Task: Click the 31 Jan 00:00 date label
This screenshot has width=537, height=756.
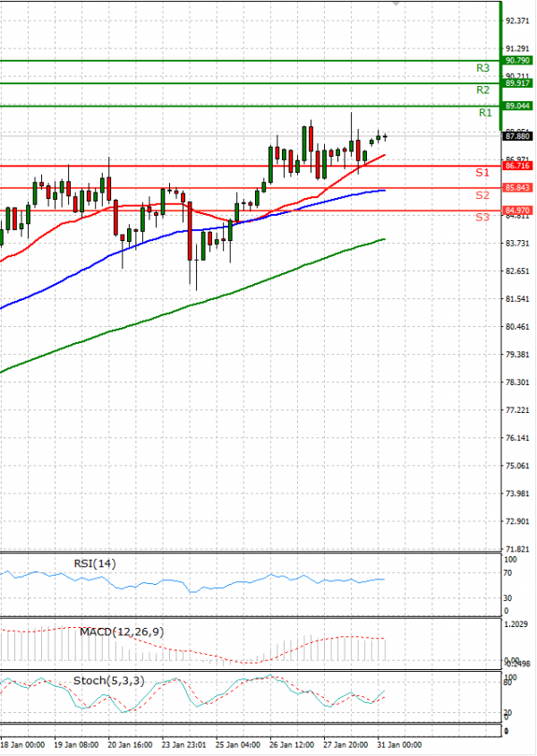Action: [x=400, y=745]
